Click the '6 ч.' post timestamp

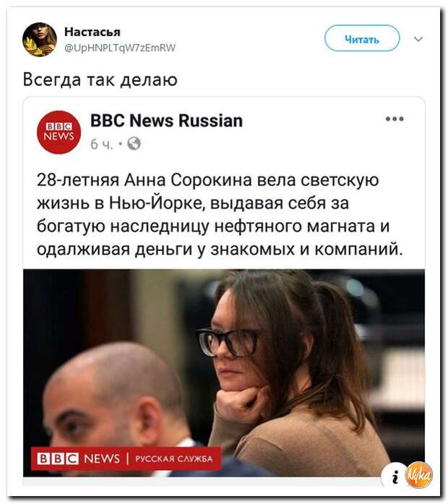coord(102,144)
